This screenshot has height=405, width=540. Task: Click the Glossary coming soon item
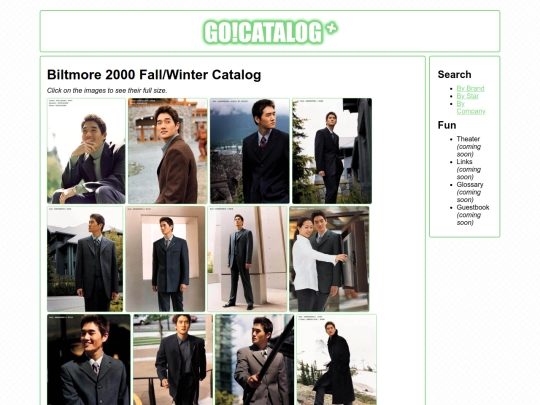click(470, 192)
